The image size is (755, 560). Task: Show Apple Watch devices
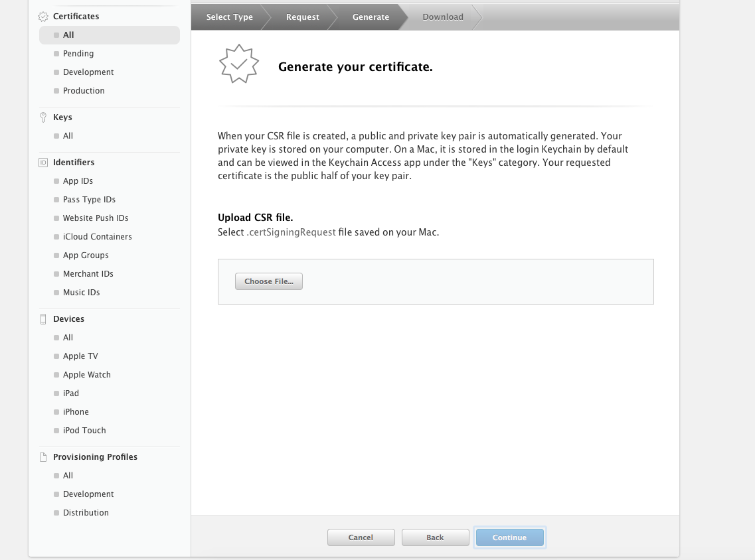tap(87, 375)
